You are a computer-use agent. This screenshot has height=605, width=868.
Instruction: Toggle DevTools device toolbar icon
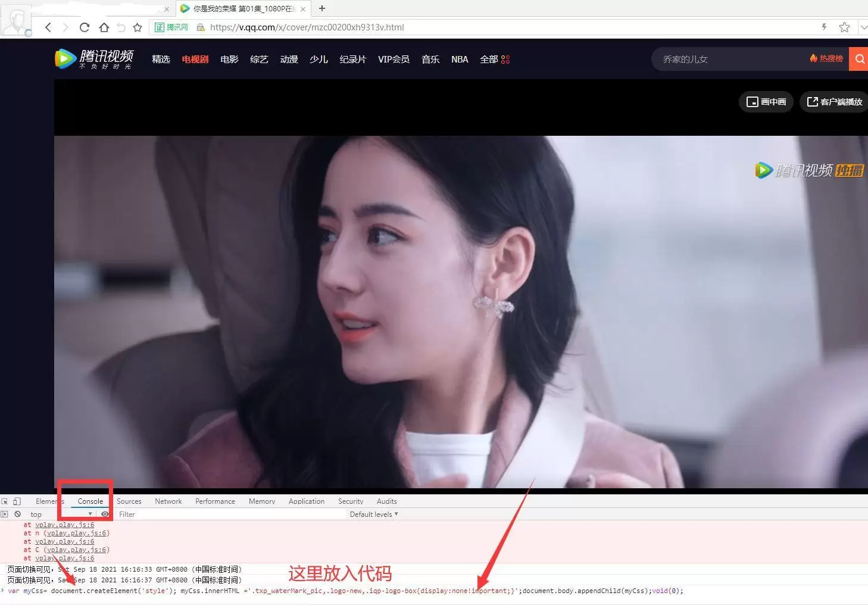click(x=17, y=501)
